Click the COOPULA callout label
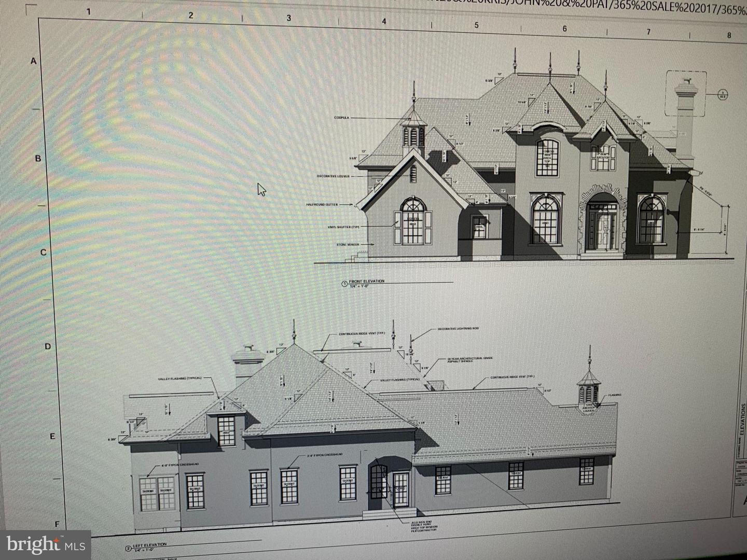The image size is (747, 560). pos(342,118)
